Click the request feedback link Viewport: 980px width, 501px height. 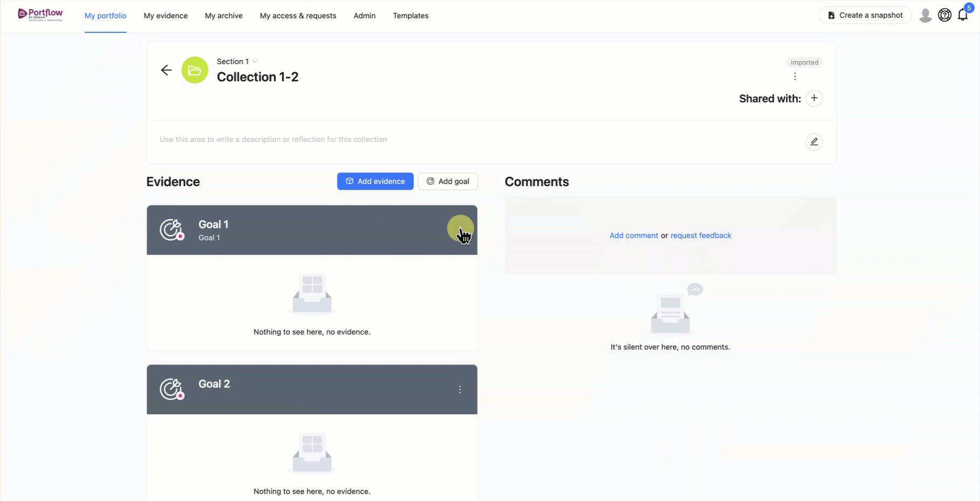tap(701, 235)
